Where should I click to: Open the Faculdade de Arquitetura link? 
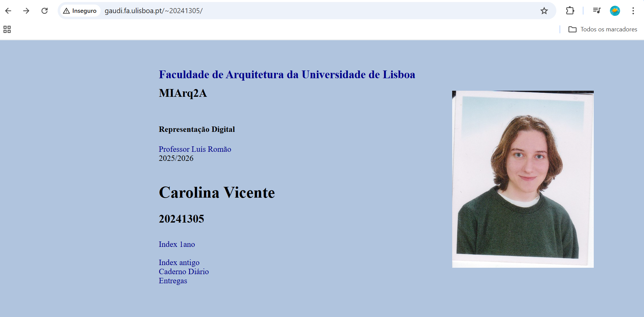click(x=287, y=75)
